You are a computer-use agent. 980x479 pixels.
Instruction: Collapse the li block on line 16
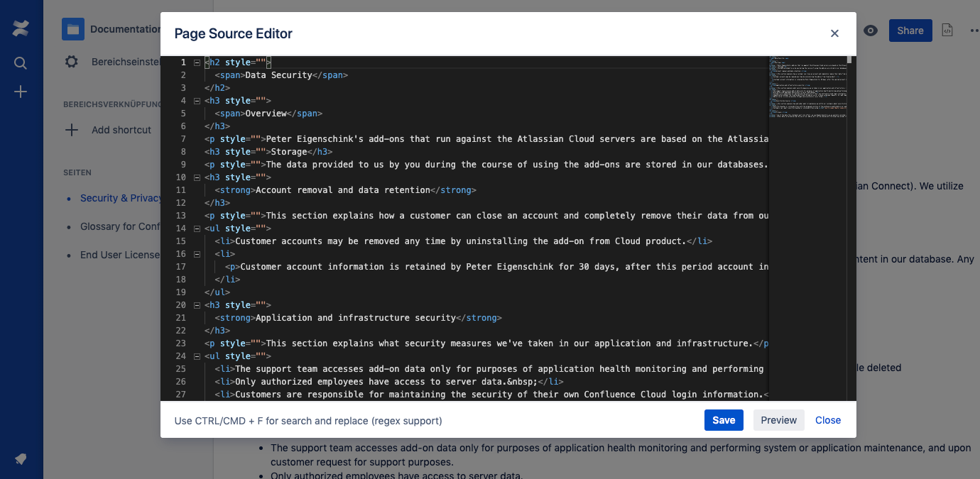click(197, 254)
